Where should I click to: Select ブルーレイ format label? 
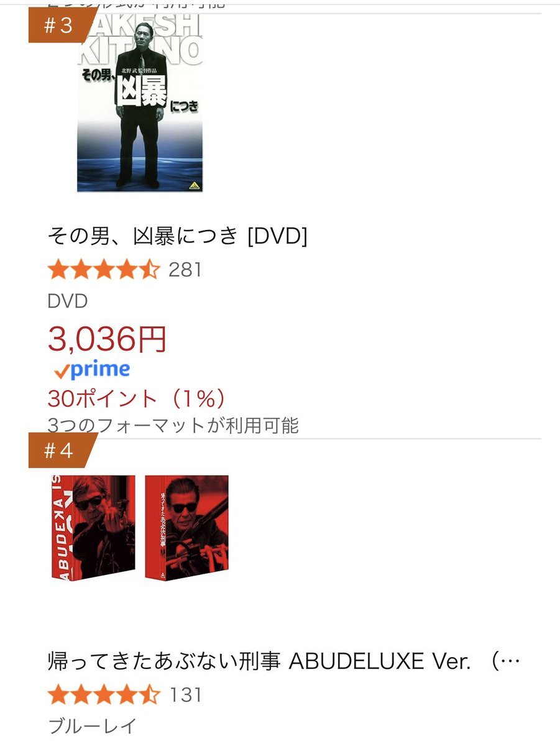(x=91, y=726)
